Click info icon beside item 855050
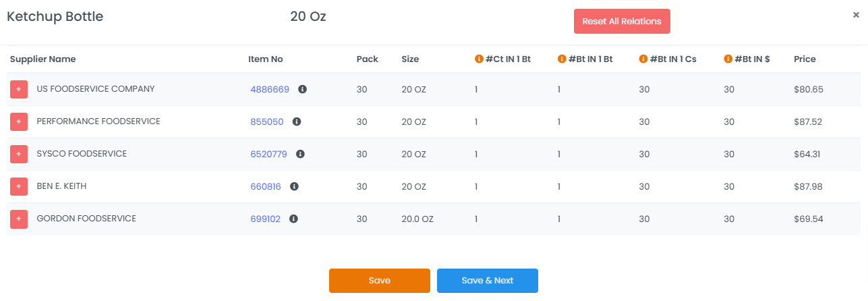Viewport: 868px width, 301px height. point(297,121)
